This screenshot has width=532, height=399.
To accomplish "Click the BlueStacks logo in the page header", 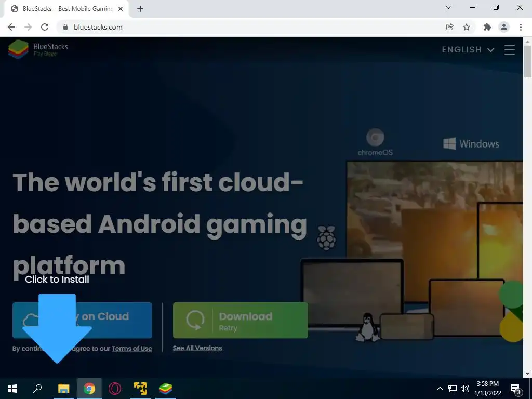I will click(x=38, y=49).
